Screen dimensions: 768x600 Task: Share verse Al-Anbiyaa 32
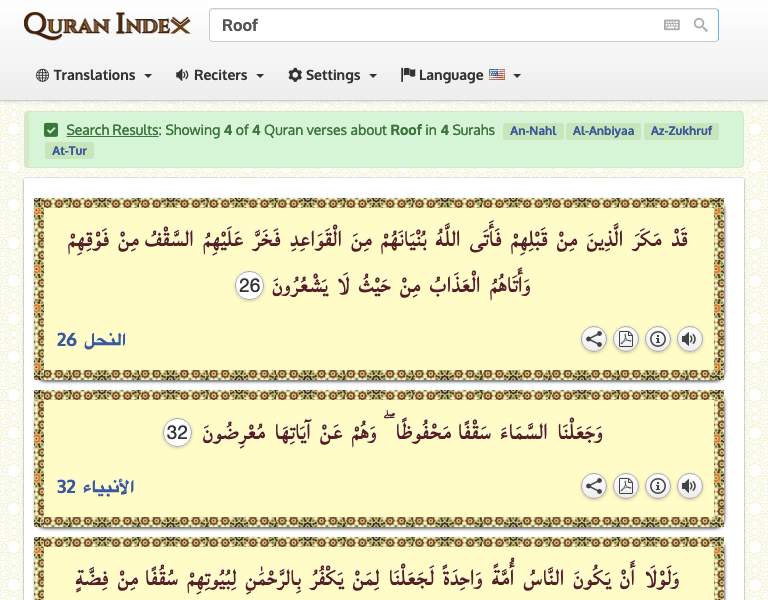pyautogui.click(x=594, y=486)
